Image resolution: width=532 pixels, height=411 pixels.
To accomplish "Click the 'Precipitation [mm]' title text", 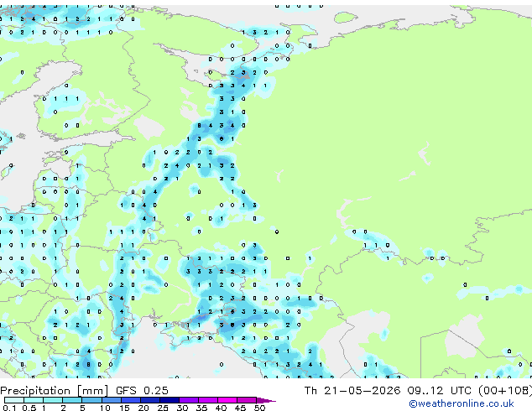I will coord(54,391).
